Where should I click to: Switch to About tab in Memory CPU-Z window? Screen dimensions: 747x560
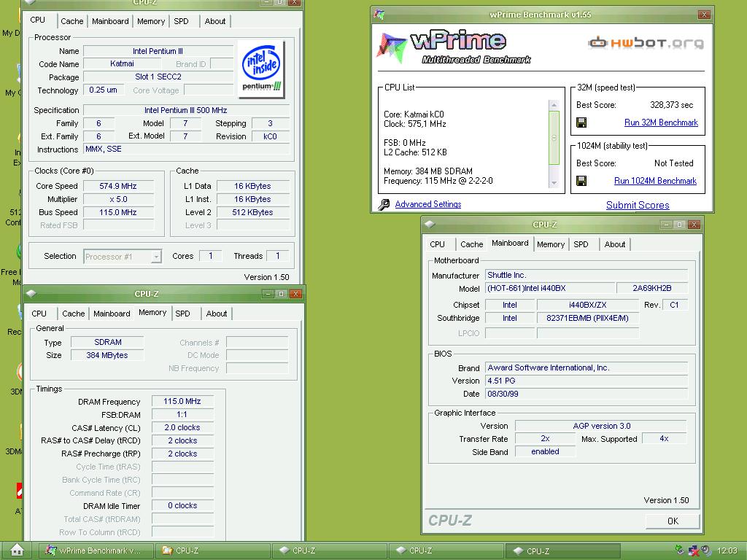point(216,314)
